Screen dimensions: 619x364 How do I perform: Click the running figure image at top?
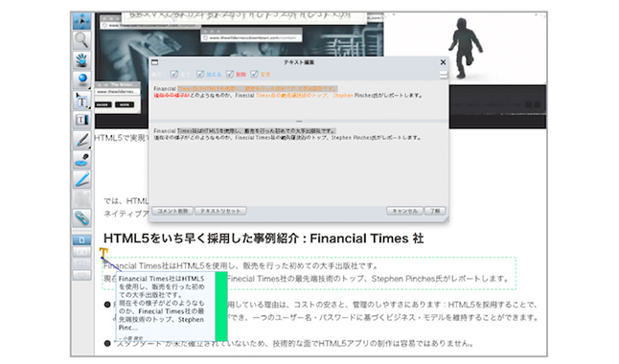[467, 48]
